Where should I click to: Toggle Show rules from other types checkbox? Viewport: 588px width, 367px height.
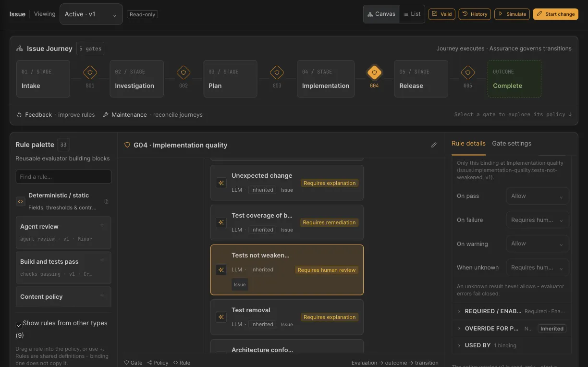(19, 325)
